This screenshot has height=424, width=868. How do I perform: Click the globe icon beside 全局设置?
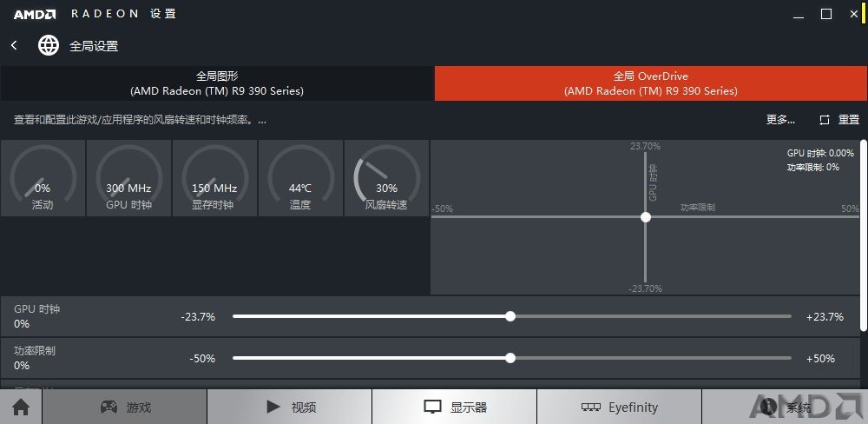click(x=48, y=45)
